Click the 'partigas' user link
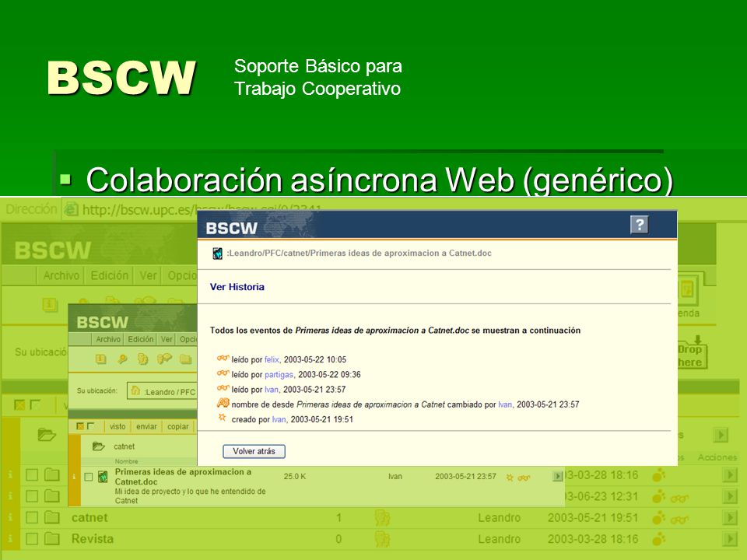 tap(279, 374)
